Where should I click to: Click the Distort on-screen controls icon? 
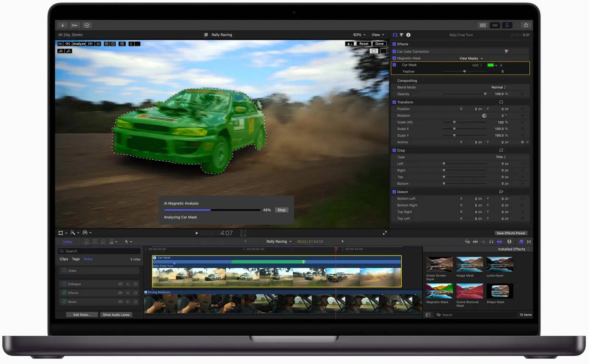tap(501, 192)
